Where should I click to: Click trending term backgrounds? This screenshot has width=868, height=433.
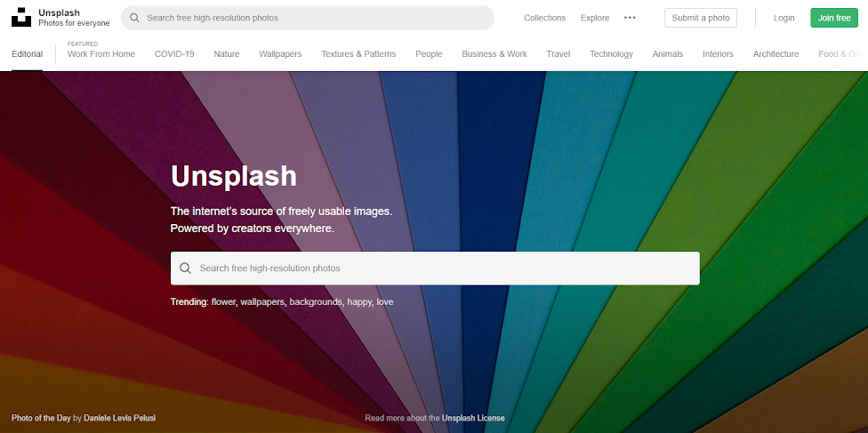pos(316,302)
